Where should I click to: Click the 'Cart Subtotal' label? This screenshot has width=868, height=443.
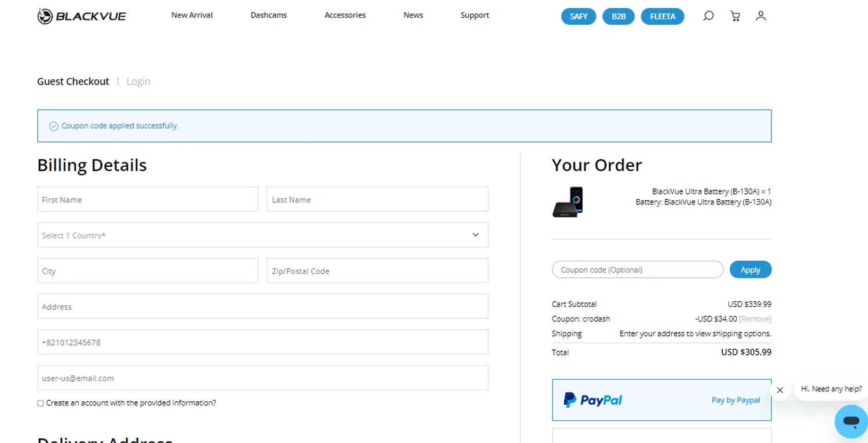click(574, 304)
